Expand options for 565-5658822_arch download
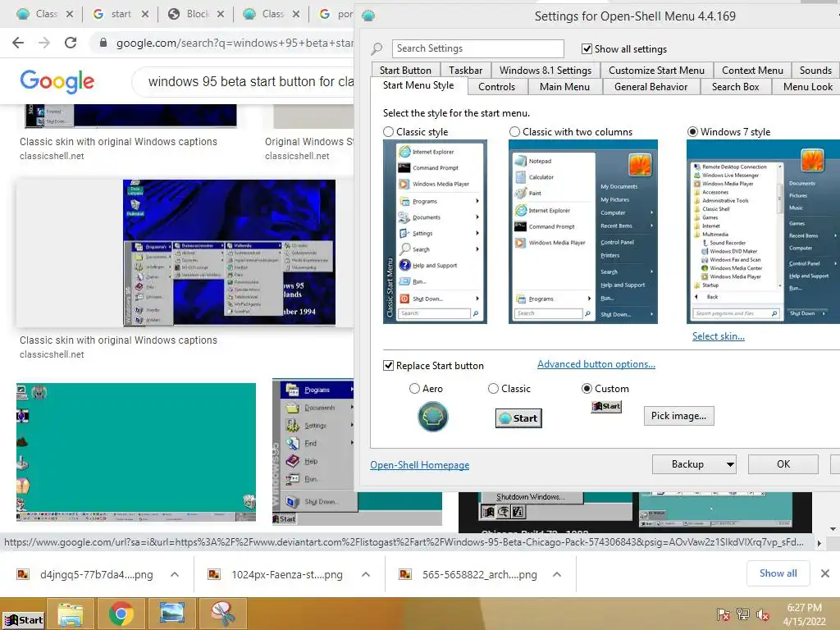 [557, 574]
